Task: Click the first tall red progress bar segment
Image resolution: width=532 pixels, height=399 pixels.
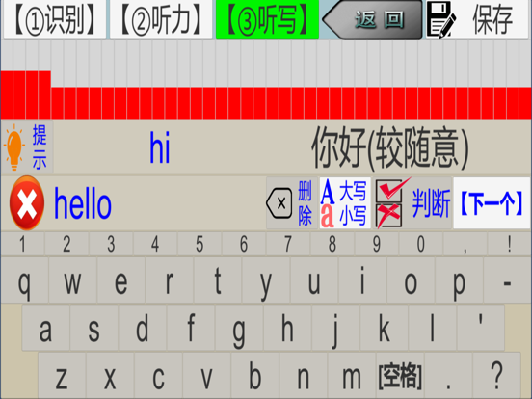Action: 7,94
